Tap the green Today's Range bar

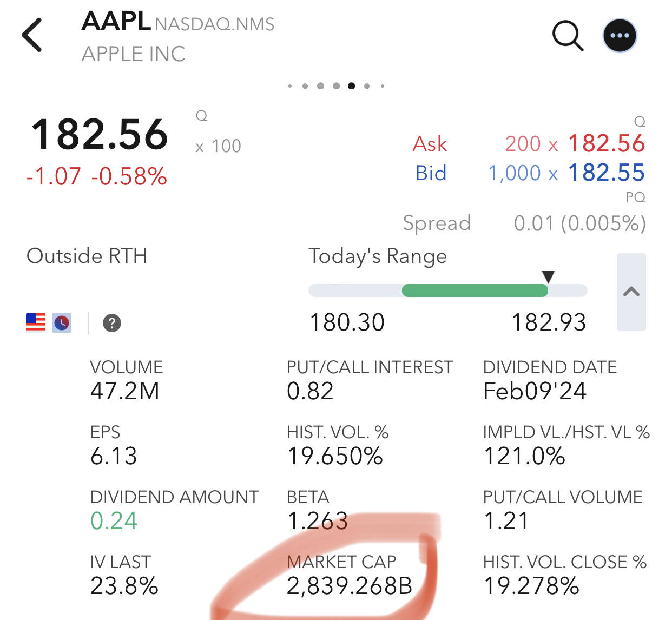tap(475, 291)
